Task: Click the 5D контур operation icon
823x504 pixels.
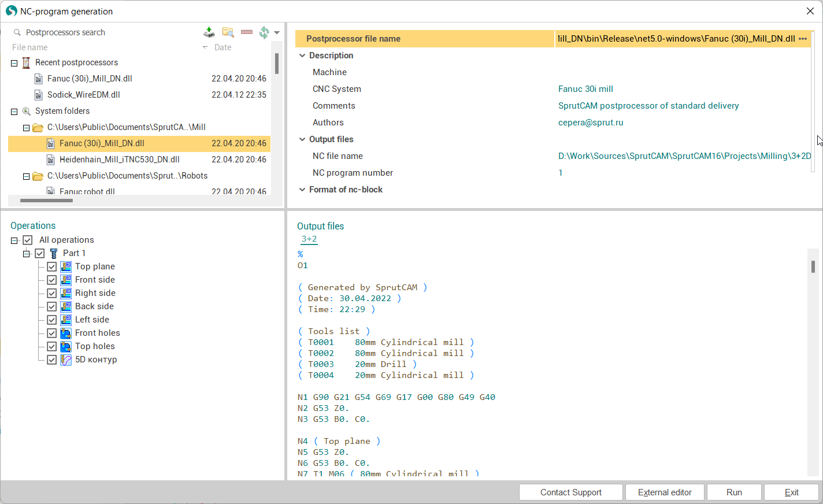Action: click(66, 360)
